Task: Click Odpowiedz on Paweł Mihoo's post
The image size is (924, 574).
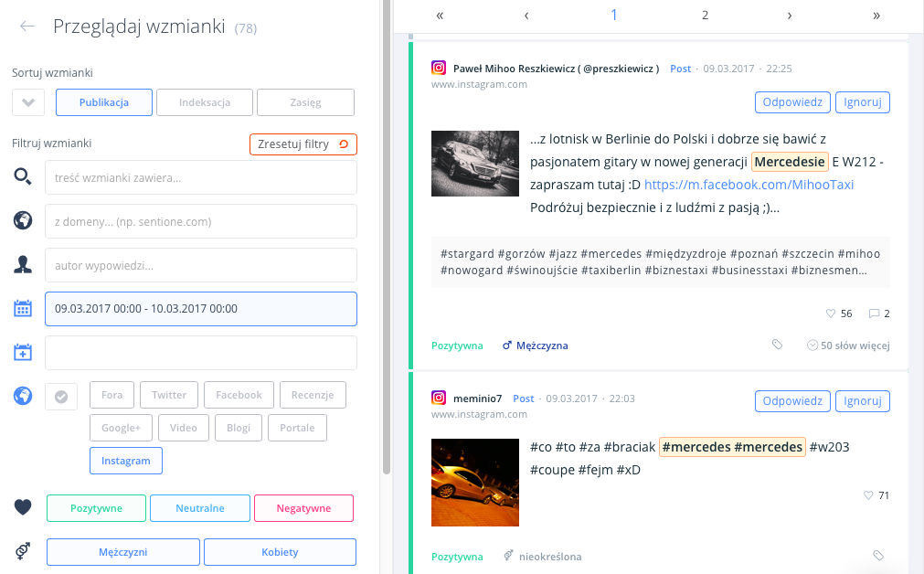Action: click(791, 102)
